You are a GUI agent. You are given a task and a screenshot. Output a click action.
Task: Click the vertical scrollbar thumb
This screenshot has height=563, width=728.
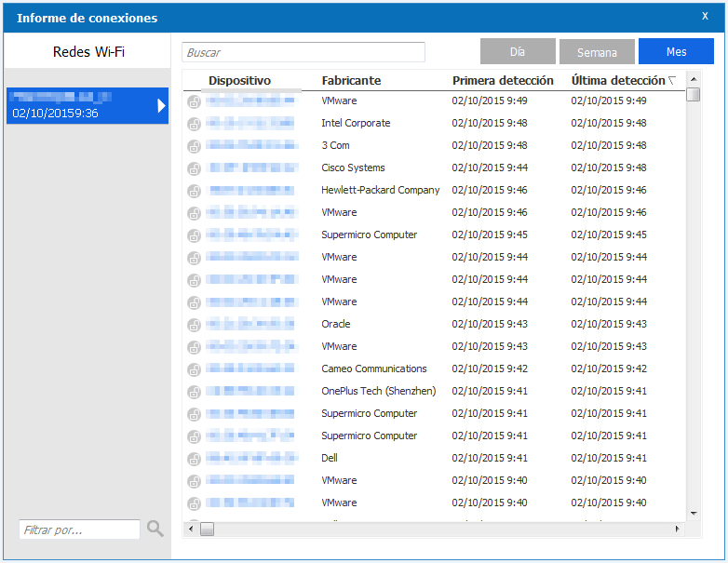coord(694,94)
